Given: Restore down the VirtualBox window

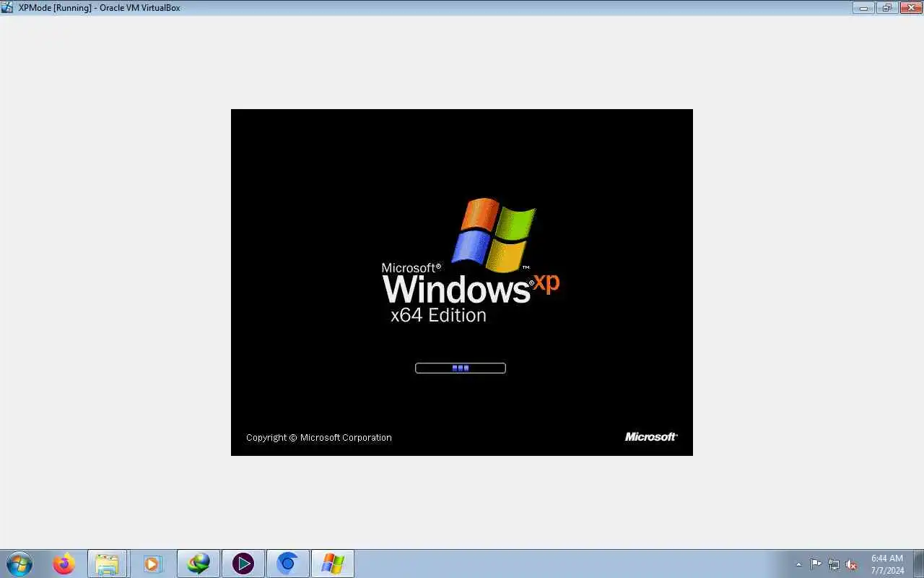Looking at the screenshot, I should [x=886, y=8].
